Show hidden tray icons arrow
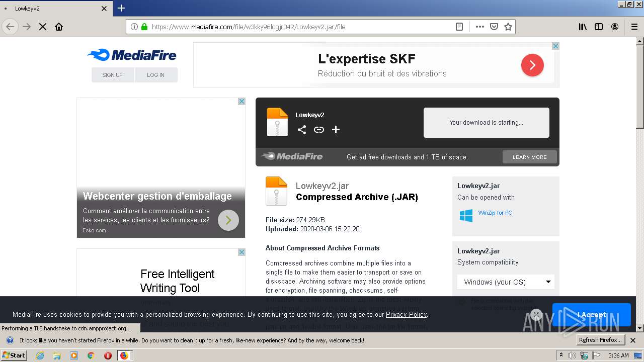 [561, 355]
